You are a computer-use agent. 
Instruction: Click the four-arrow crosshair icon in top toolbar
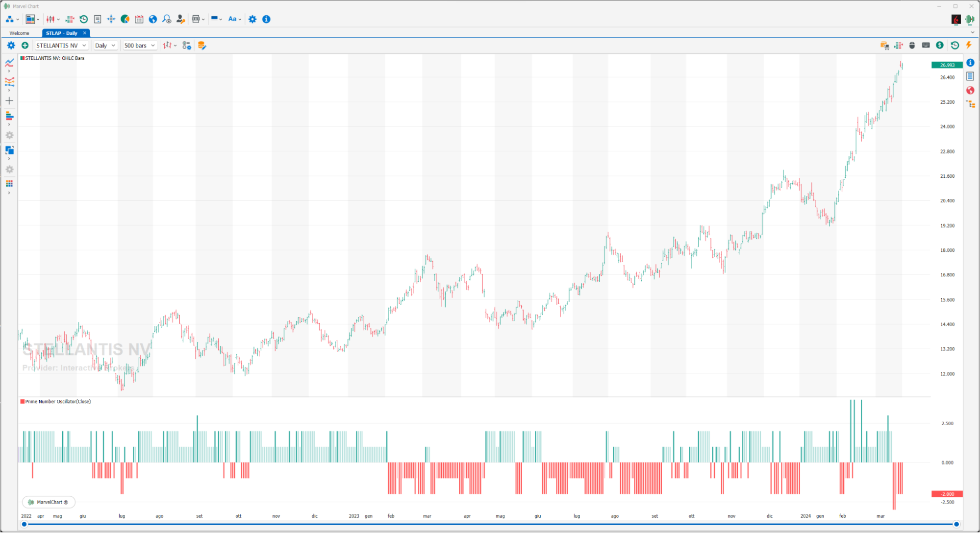coord(111,19)
